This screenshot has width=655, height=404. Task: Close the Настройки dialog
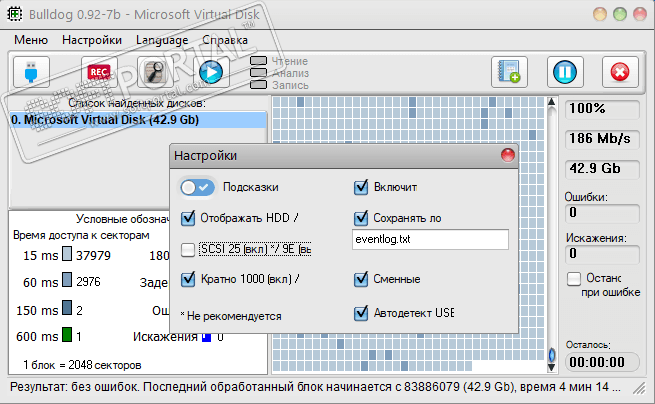(508, 155)
